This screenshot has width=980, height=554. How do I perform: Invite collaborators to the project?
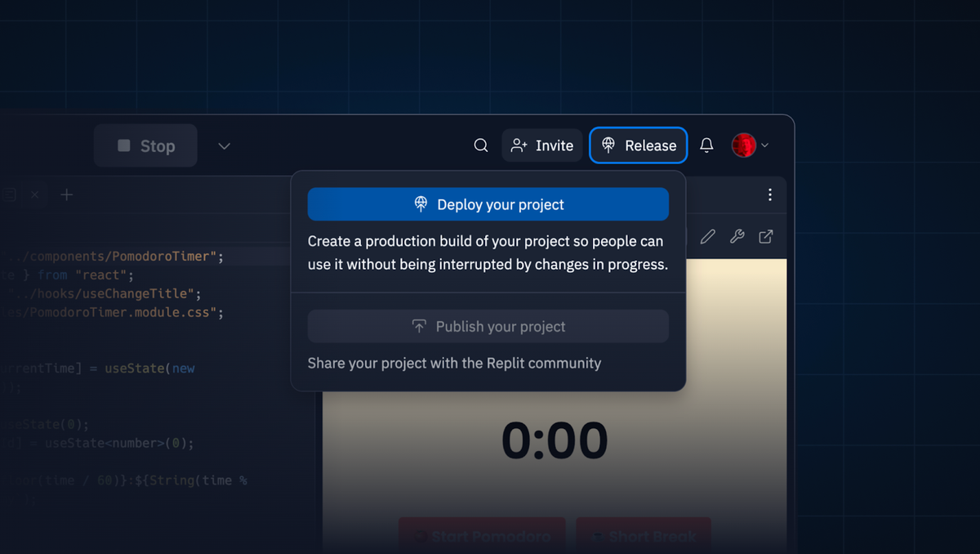pyautogui.click(x=541, y=145)
